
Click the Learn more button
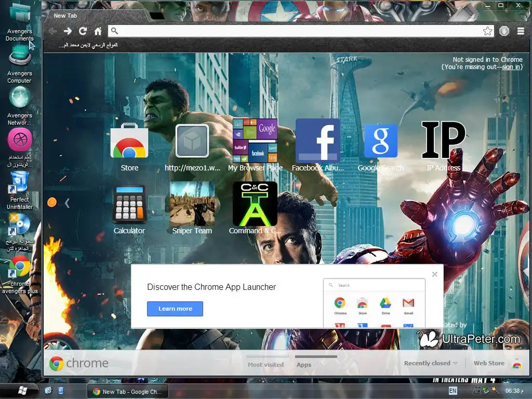(x=175, y=309)
